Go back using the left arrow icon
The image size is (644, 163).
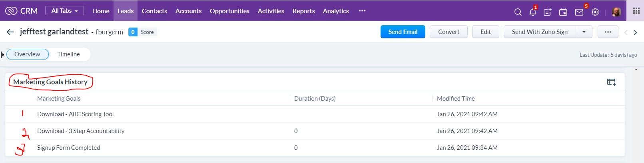pyautogui.click(x=10, y=32)
